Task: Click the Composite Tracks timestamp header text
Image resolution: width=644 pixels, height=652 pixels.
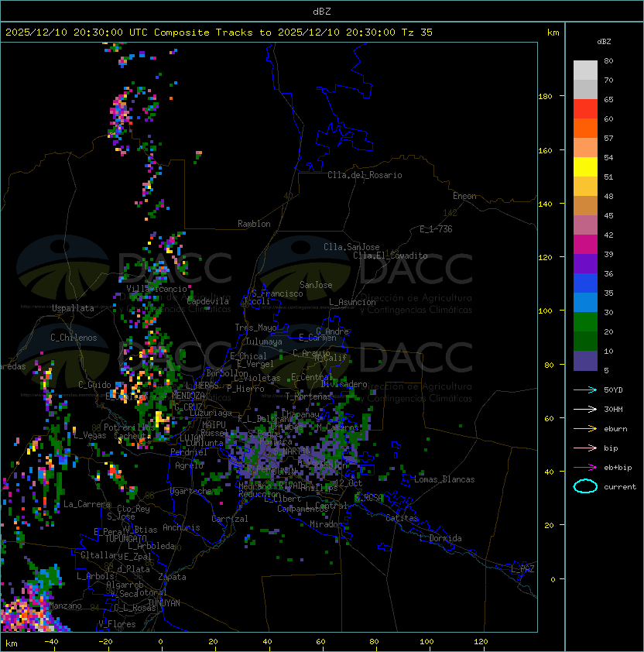Action: (219, 33)
